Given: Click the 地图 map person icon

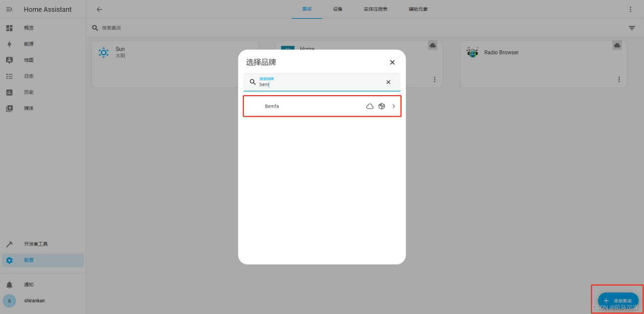Looking at the screenshot, I should [9, 60].
